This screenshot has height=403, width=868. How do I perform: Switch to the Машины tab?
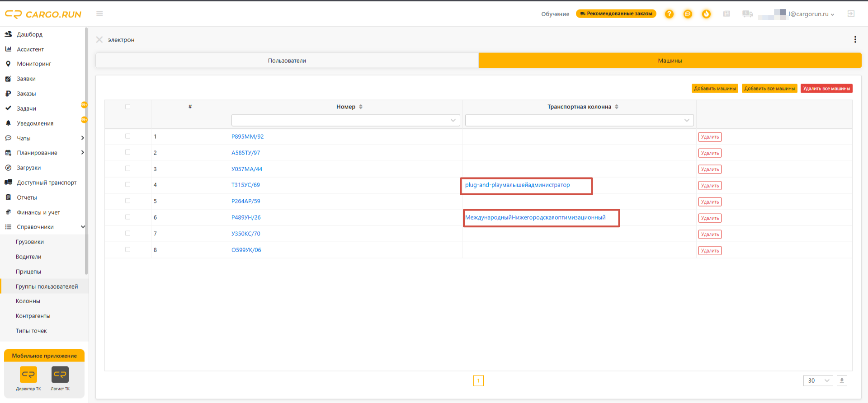(x=670, y=61)
